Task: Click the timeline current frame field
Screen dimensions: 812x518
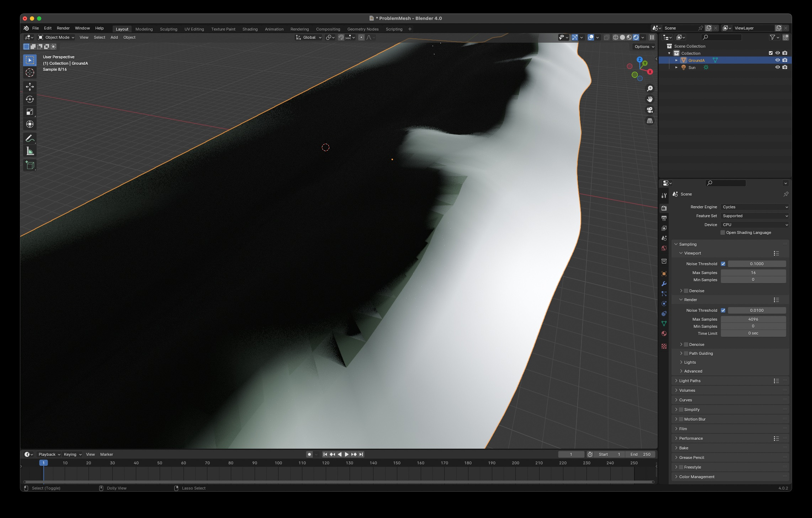Action: coord(571,454)
